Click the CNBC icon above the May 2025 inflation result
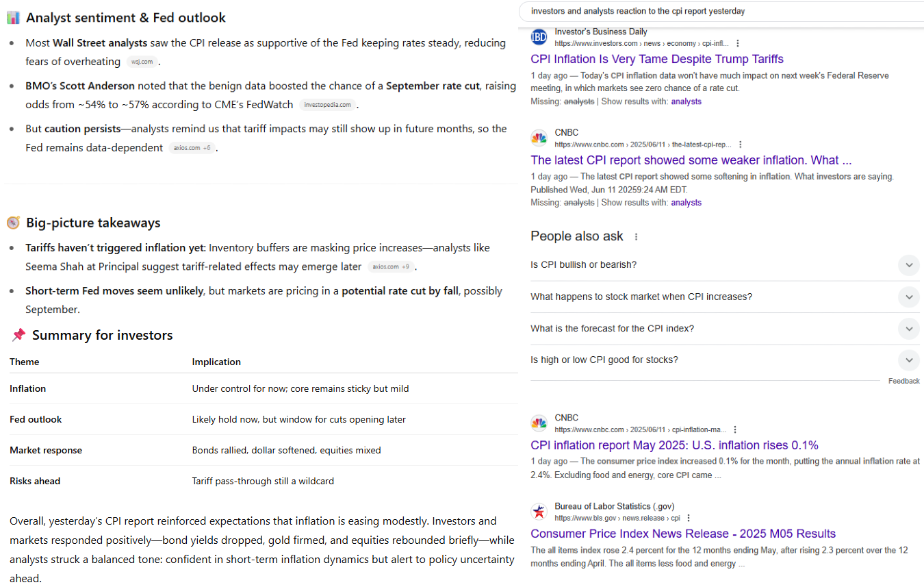This screenshot has height=587, width=924. point(539,423)
